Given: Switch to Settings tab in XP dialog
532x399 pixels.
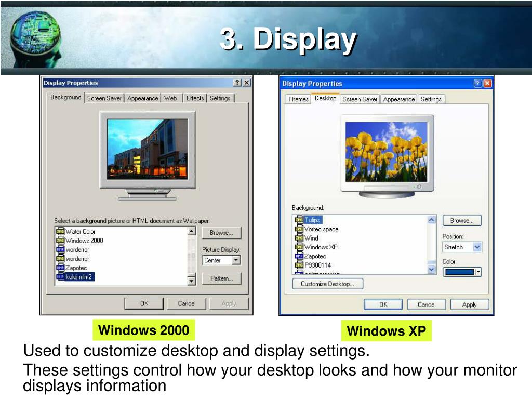Looking at the screenshot, I should tap(431, 99).
